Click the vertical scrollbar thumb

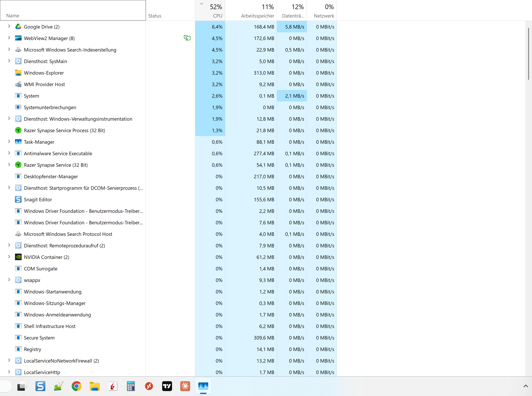[x=528, y=54]
